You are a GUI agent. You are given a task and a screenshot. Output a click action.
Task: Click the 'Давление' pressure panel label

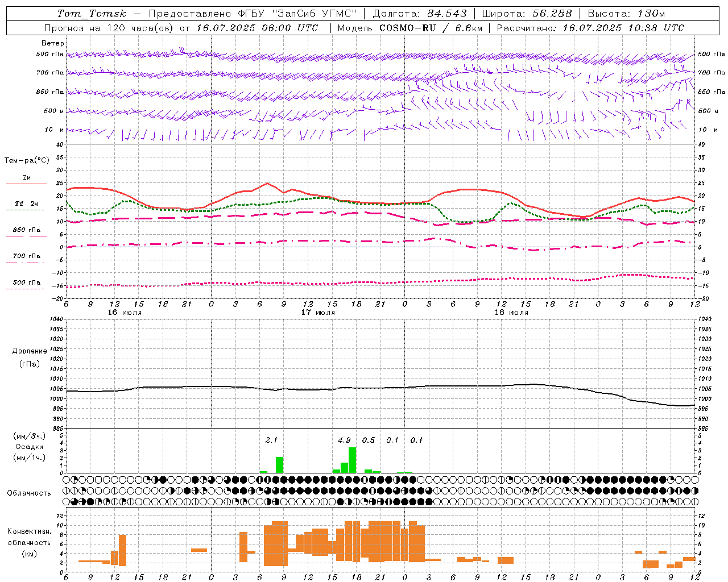click(30, 351)
